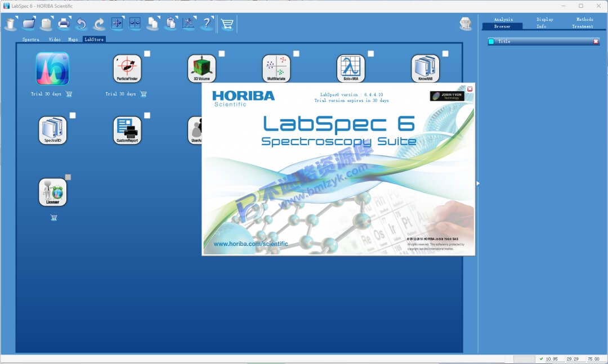
Task: Close the Title row with the red X
Action: [596, 42]
